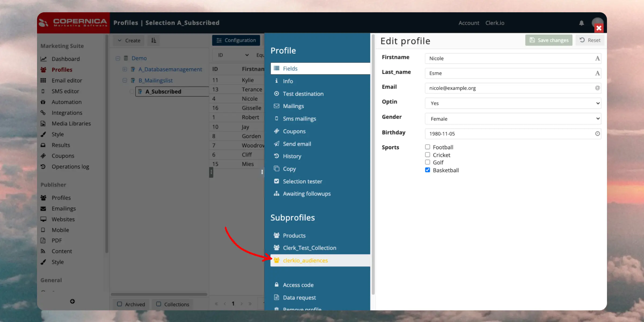The width and height of the screenshot is (644, 322).
Task: Open the Access code lock item
Action: coord(298,285)
